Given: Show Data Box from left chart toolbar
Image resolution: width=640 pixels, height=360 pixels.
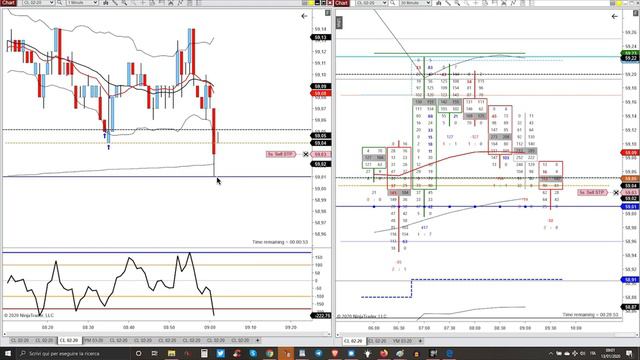Looking at the screenshot, I should pos(152,3).
